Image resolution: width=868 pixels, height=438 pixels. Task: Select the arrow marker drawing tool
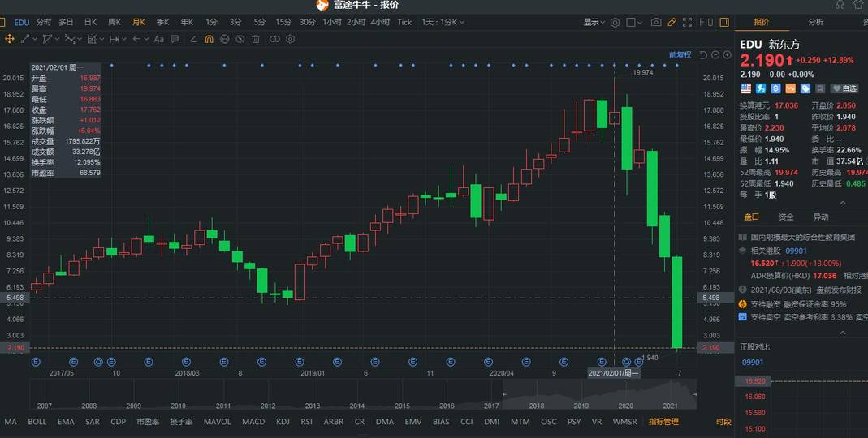(136, 39)
